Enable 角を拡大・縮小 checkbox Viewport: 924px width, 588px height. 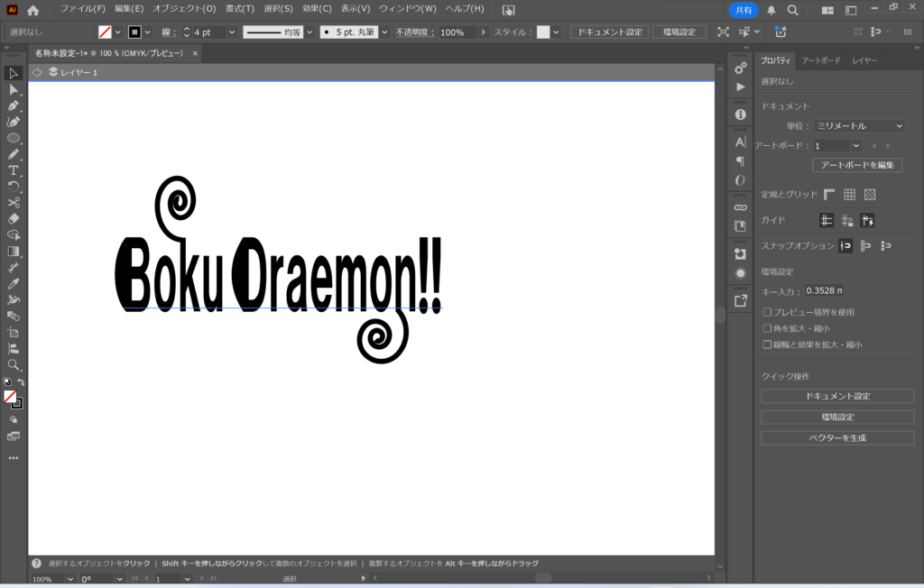click(767, 328)
